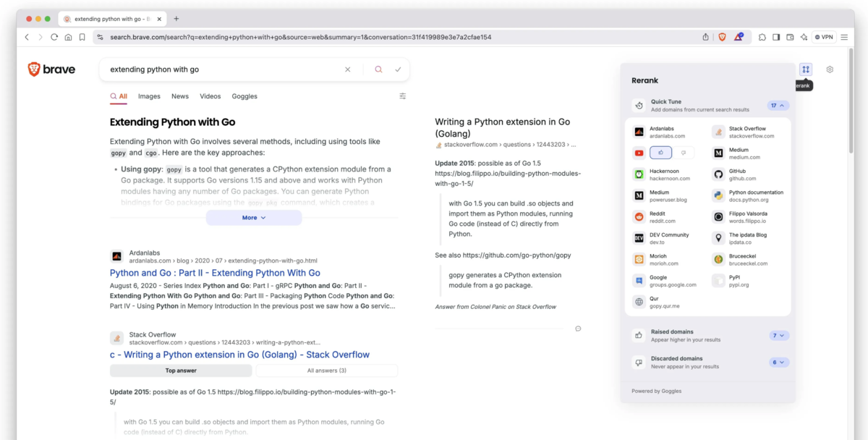Reload the current page

(54, 37)
